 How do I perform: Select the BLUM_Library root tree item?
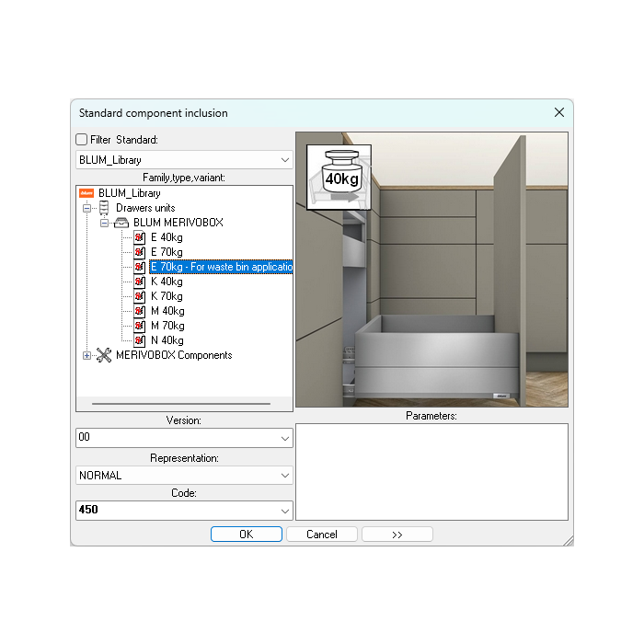point(130,193)
